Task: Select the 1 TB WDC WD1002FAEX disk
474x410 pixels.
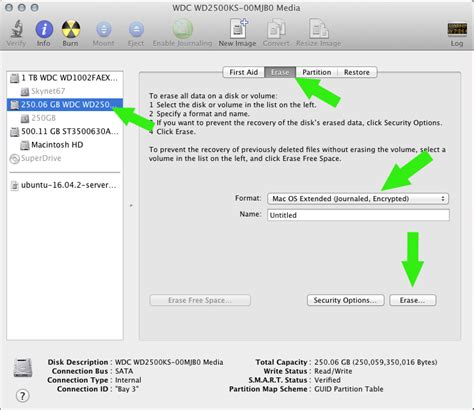Action: click(65, 78)
